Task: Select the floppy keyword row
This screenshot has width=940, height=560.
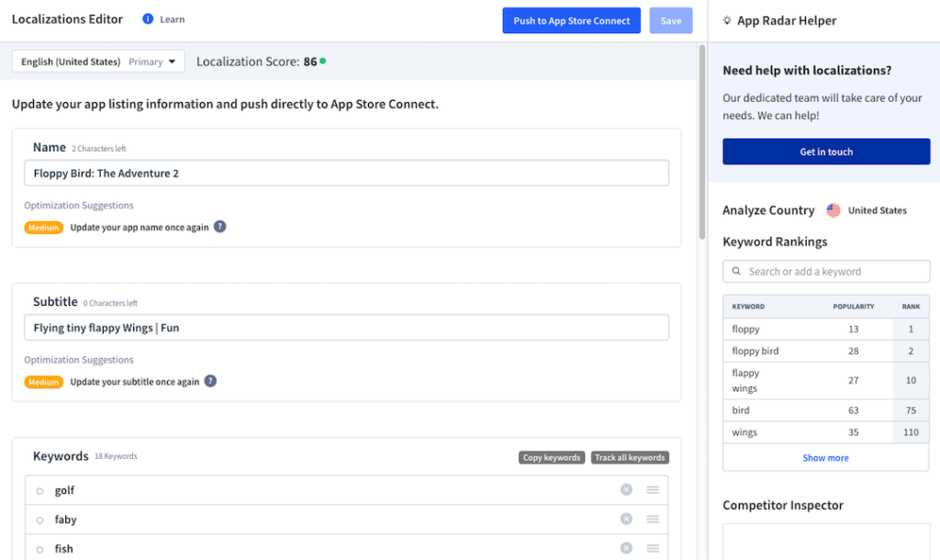Action: click(826, 330)
